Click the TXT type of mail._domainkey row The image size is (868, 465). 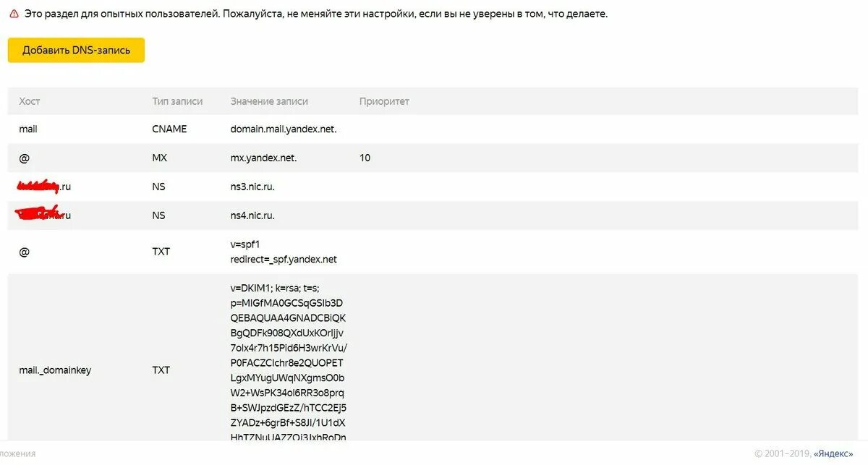point(161,370)
